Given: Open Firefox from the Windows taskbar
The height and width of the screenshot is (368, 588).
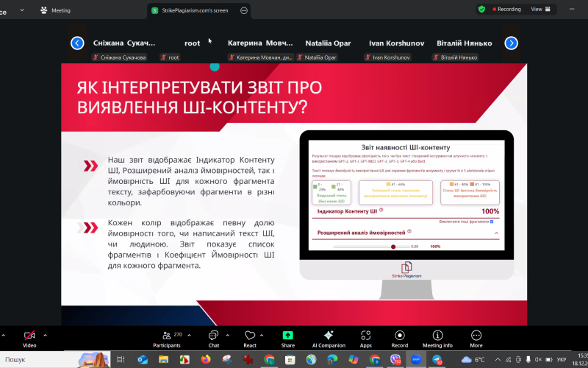Looking at the screenshot, I should [205, 360].
